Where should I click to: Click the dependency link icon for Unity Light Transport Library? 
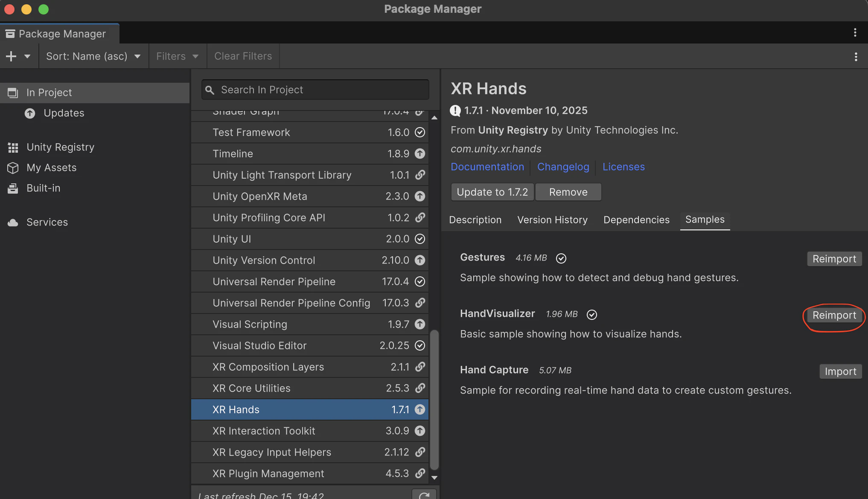coord(420,175)
